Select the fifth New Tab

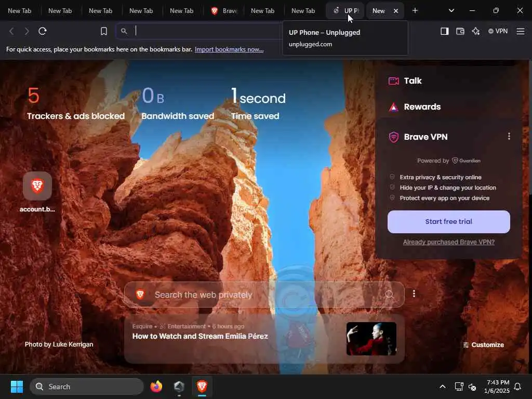tap(181, 11)
